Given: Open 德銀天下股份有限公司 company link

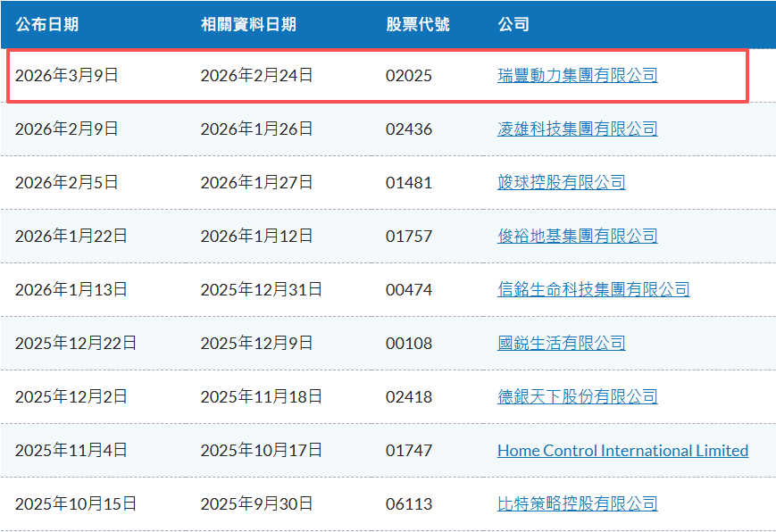Looking at the screenshot, I should (x=577, y=396).
